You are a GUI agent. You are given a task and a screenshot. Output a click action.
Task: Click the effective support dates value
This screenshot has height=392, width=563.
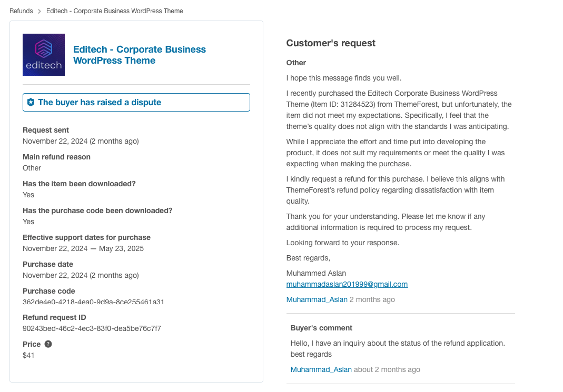83,248
